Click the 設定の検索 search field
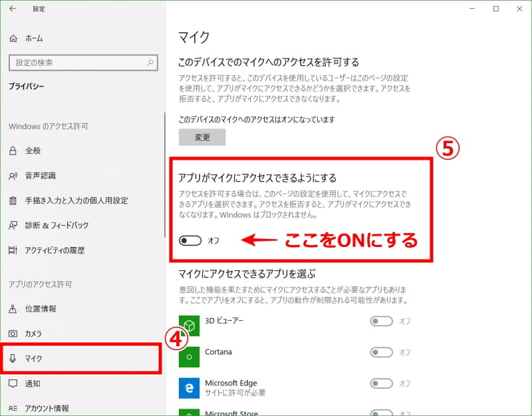Viewport: 532px width, 416px height. (83, 63)
